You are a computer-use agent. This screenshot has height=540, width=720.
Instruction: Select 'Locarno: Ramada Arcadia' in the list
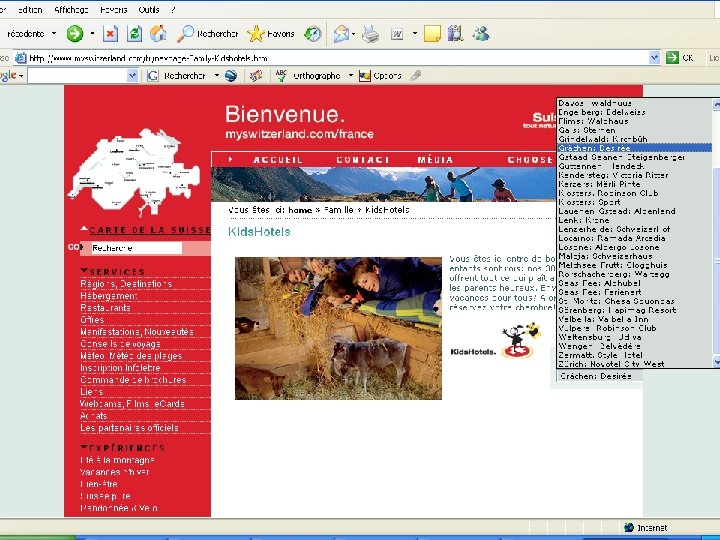[x=634, y=238]
